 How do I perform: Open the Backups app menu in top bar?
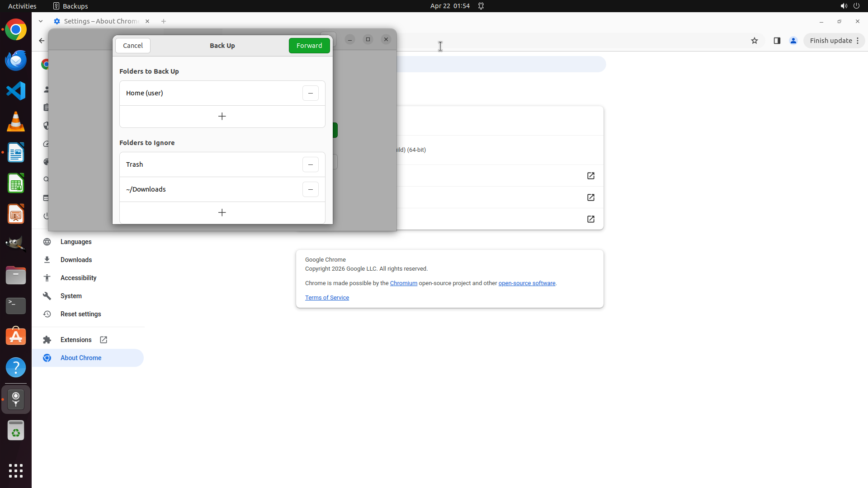tap(71, 6)
